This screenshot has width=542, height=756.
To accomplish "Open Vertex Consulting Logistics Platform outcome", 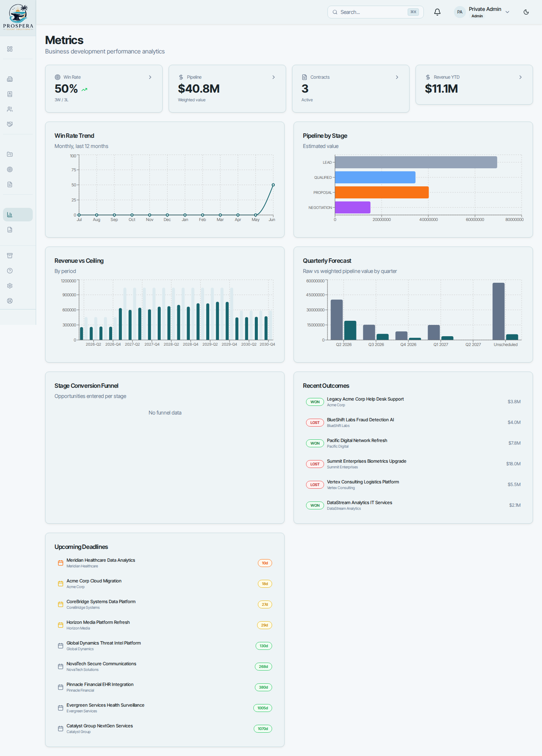I will [413, 485].
